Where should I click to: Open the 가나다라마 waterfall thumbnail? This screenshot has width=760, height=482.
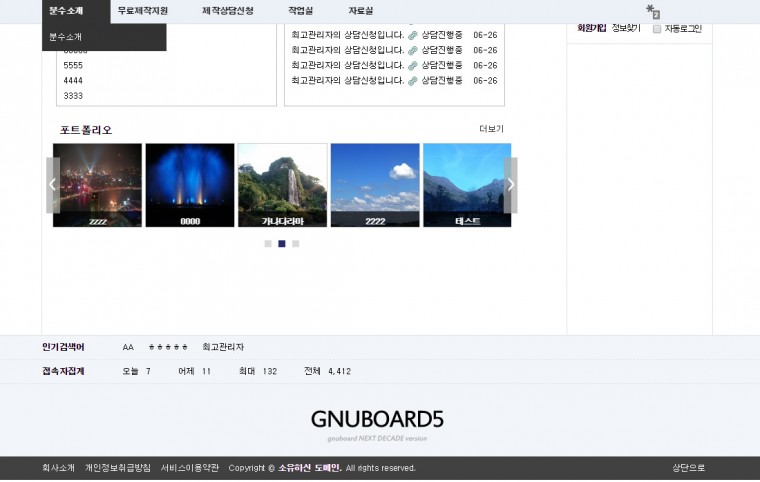283,185
